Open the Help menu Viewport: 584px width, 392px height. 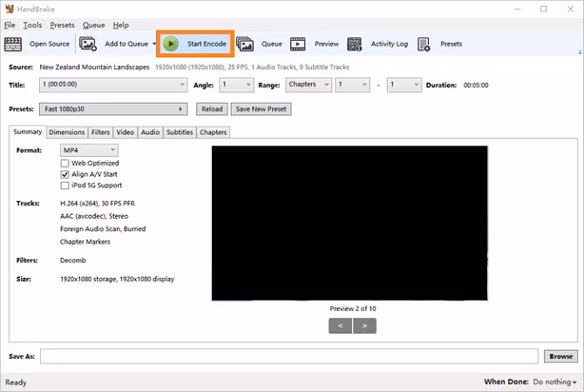click(x=121, y=25)
